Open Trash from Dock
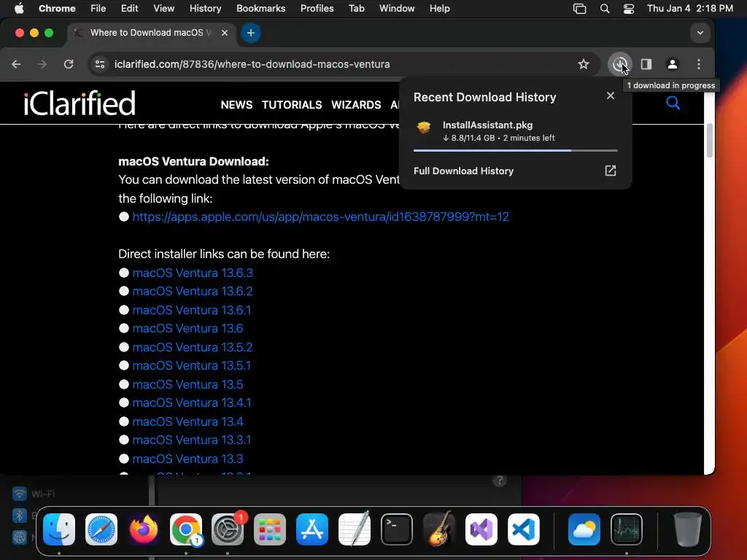Viewport: 747px width, 560px height. click(686, 529)
